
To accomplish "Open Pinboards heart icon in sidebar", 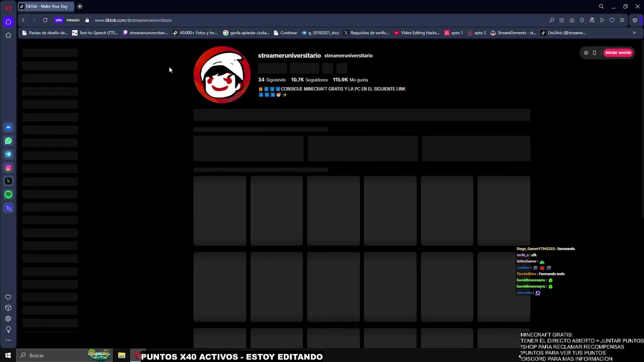I will (x=8, y=297).
